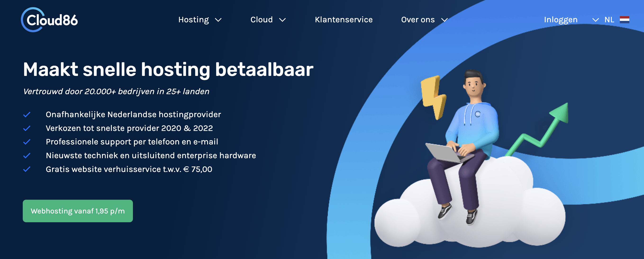Click the Dutch flag icon
This screenshot has height=259, width=644.
click(624, 19)
